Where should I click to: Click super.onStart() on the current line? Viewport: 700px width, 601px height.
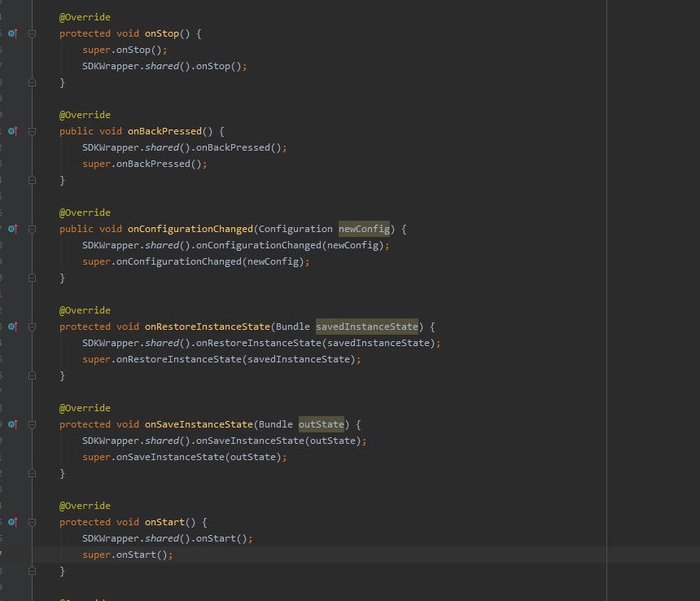[x=127, y=555]
